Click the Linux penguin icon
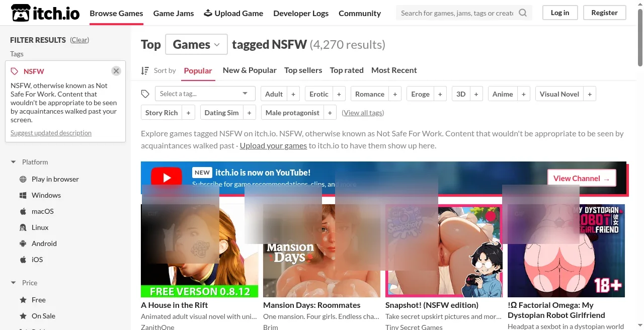Viewport: 644px width, 330px height. click(x=23, y=227)
